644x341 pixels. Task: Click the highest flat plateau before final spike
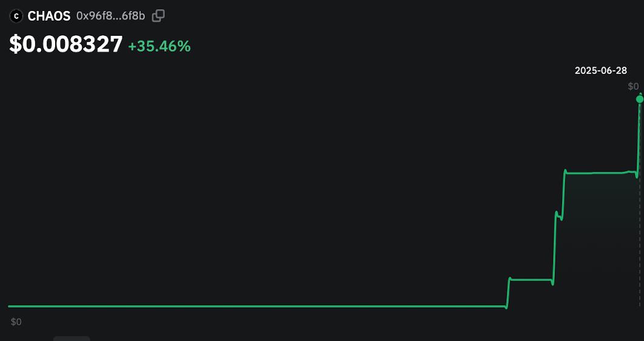(x=600, y=173)
